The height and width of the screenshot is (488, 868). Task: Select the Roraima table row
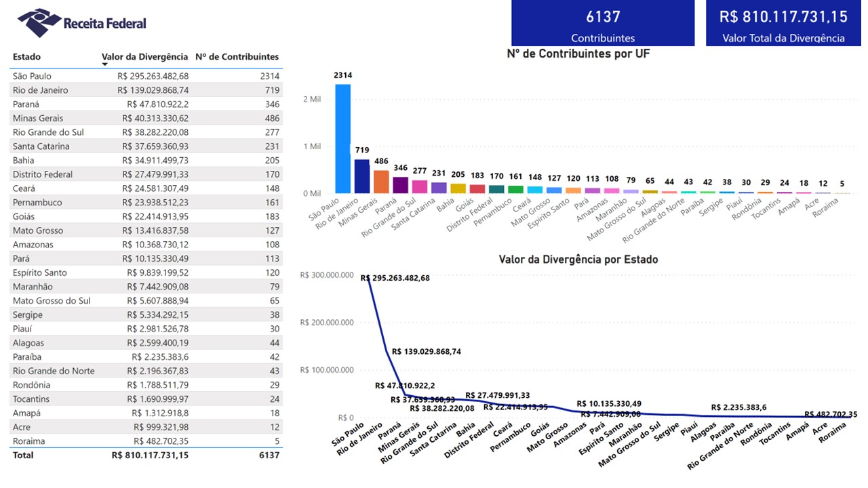coord(146,441)
